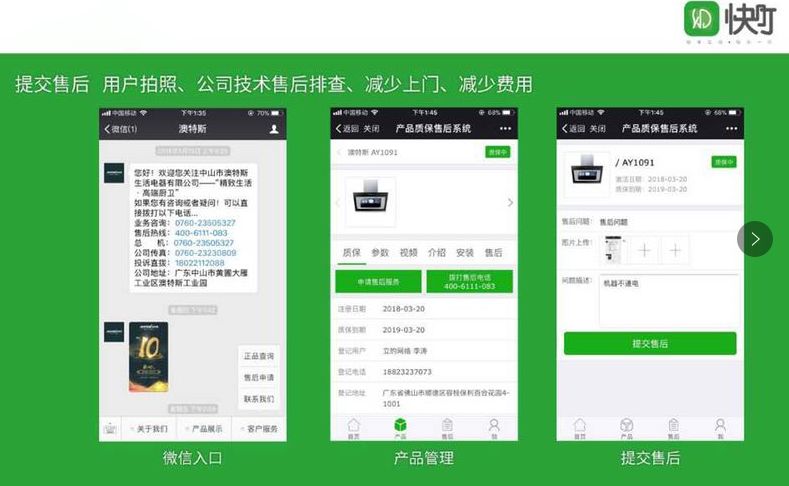Tap 返回 on the 提交售后 screen
The image size is (789, 486).
click(574, 129)
